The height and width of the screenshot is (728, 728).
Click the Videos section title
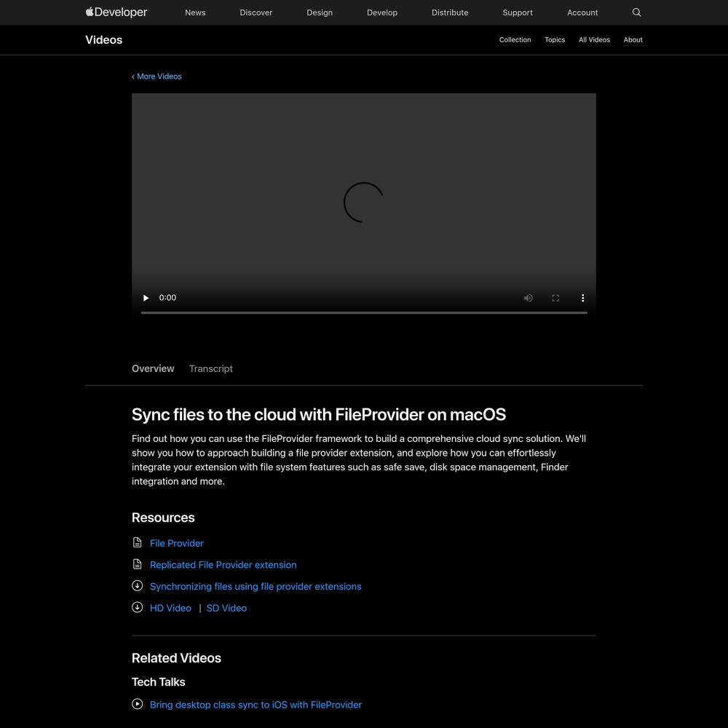point(104,40)
